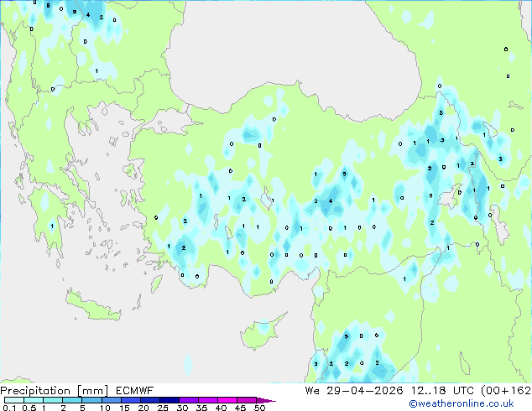Select the legend swatch between 20 and 25

click(x=150, y=400)
